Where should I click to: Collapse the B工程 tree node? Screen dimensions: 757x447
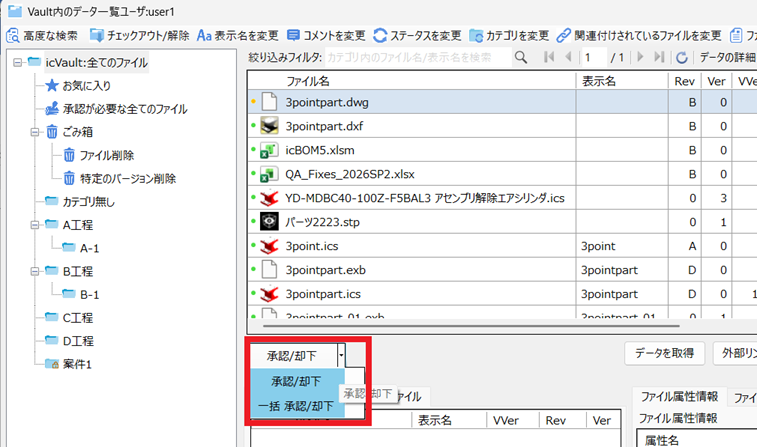(x=35, y=271)
